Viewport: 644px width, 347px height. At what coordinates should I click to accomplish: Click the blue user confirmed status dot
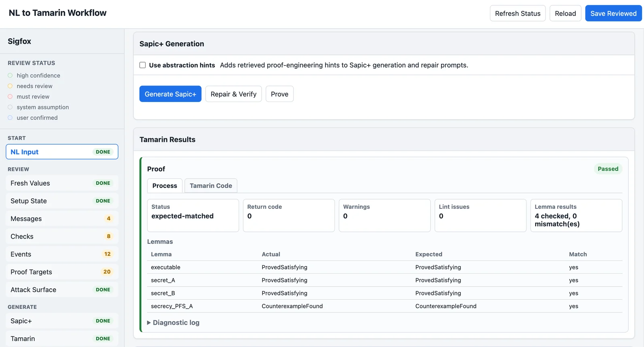pos(10,118)
